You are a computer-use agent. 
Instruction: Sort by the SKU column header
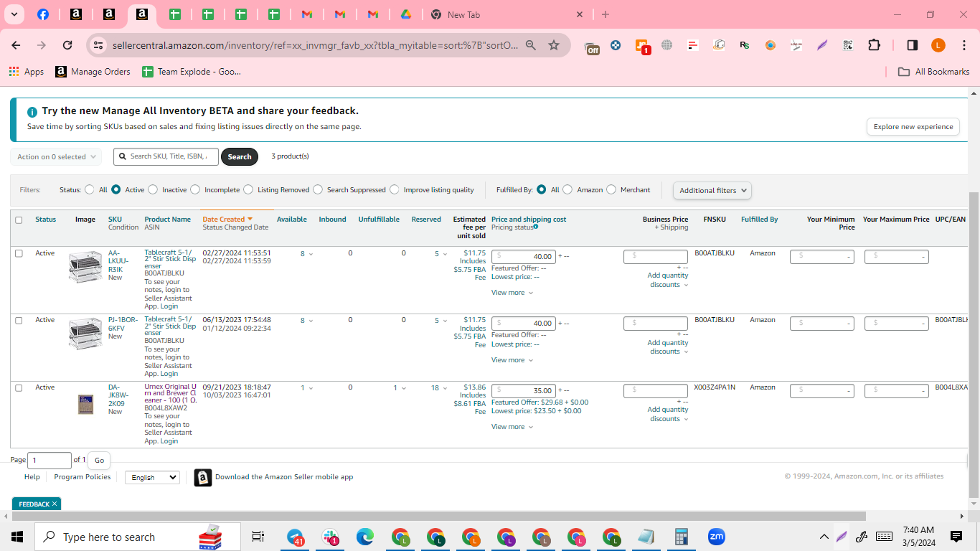click(115, 220)
